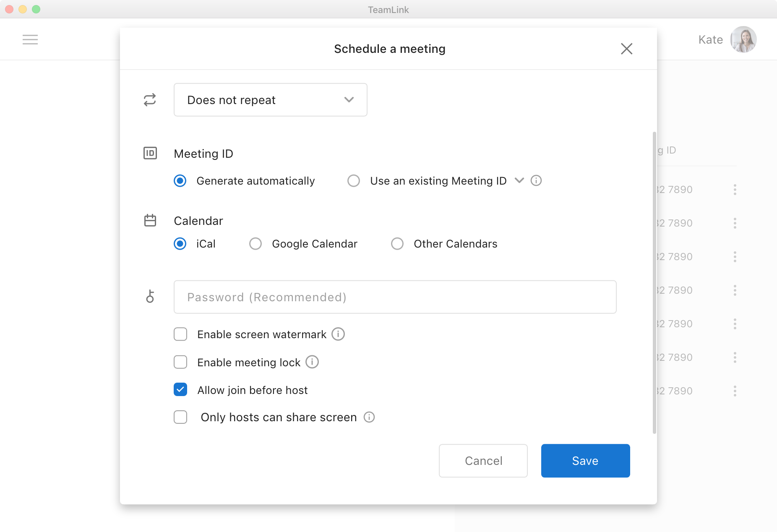This screenshot has width=777, height=532.
Task: Check Only hosts can share screen
Action: tap(180, 417)
